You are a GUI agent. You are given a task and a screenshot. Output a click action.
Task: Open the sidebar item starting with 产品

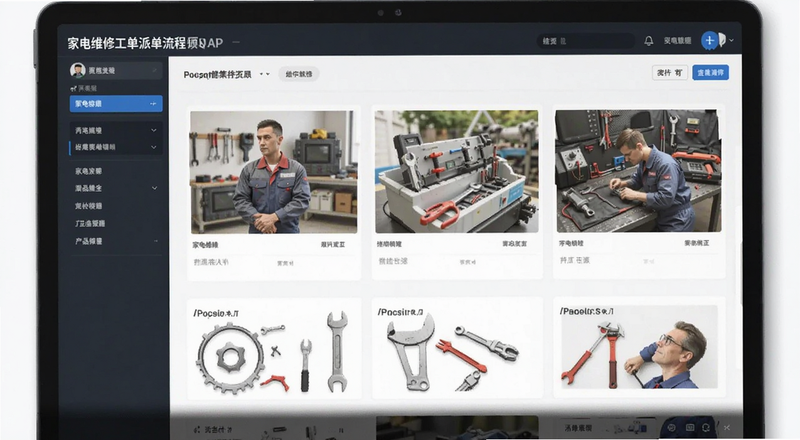[x=88, y=241]
